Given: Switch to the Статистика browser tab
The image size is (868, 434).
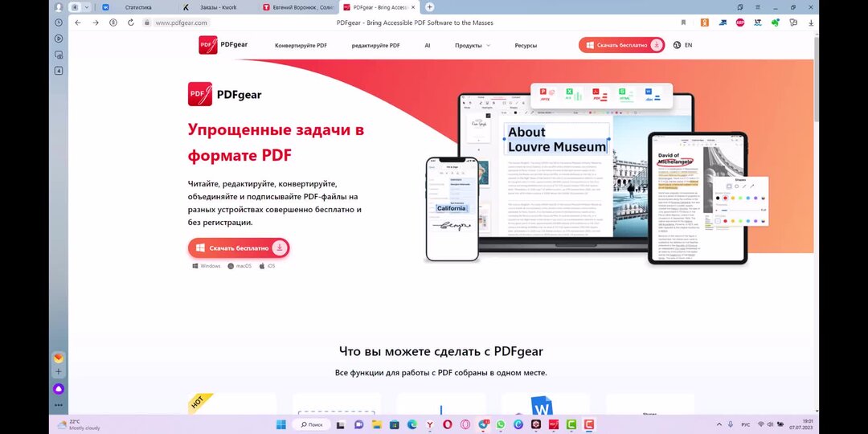Looking at the screenshot, I should click(x=137, y=7).
